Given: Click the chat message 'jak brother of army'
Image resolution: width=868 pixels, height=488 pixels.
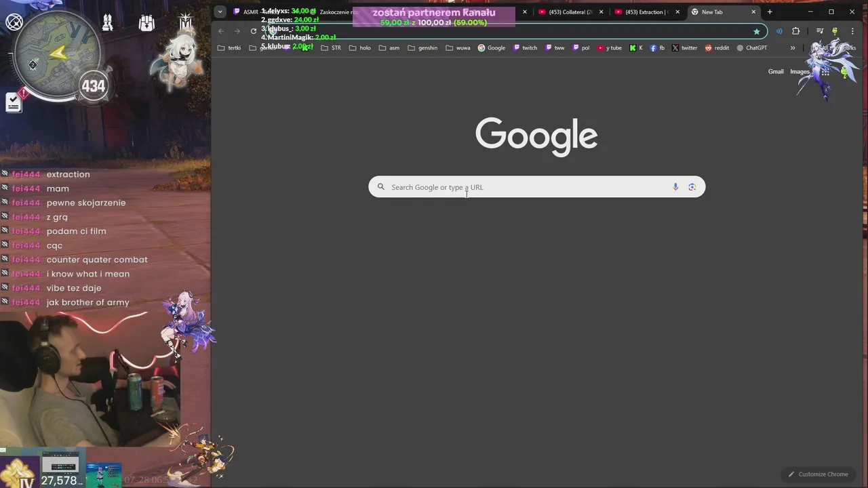Looking at the screenshot, I should pyautogui.click(x=87, y=302).
